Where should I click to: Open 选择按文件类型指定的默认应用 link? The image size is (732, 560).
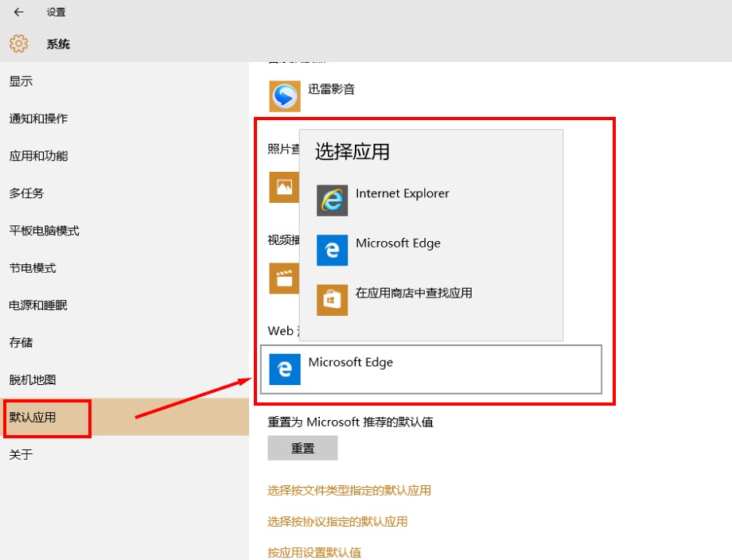349,491
